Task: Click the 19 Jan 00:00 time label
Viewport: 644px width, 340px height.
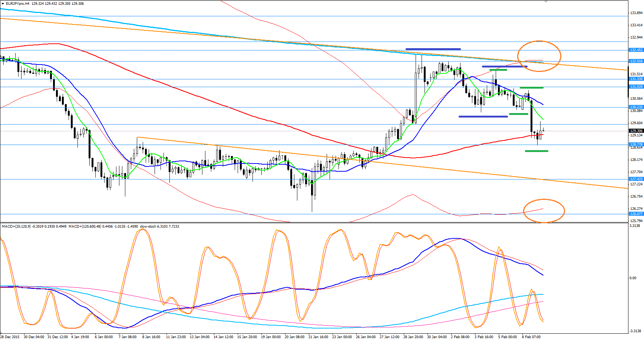Action: [271, 337]
